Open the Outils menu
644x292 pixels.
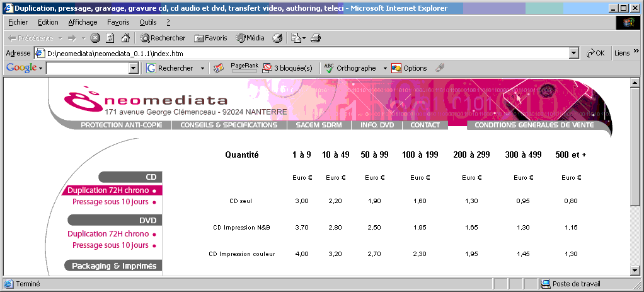(x=148, y=22)
